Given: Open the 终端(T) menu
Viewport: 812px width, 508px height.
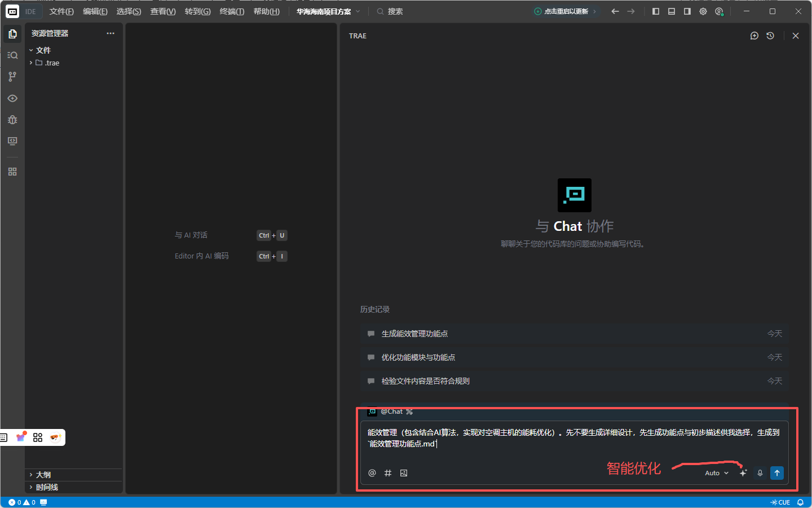Looking at the screenshot, I should 232,11.
